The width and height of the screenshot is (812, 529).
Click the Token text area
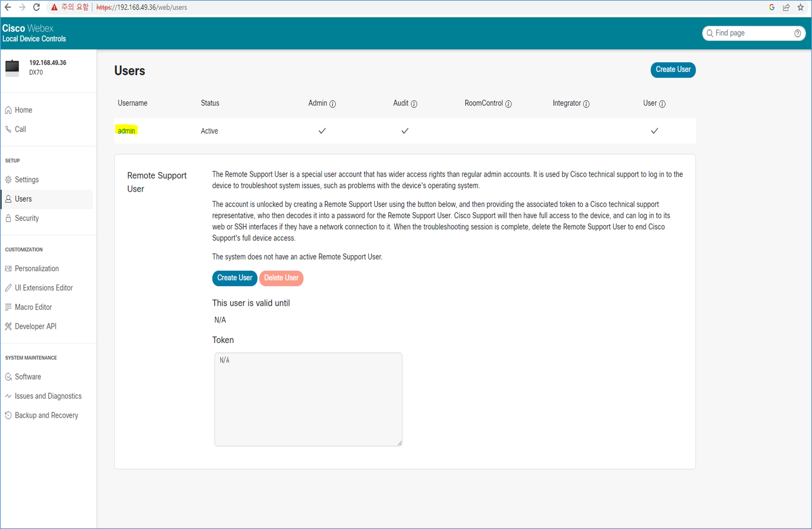(308, 399)
